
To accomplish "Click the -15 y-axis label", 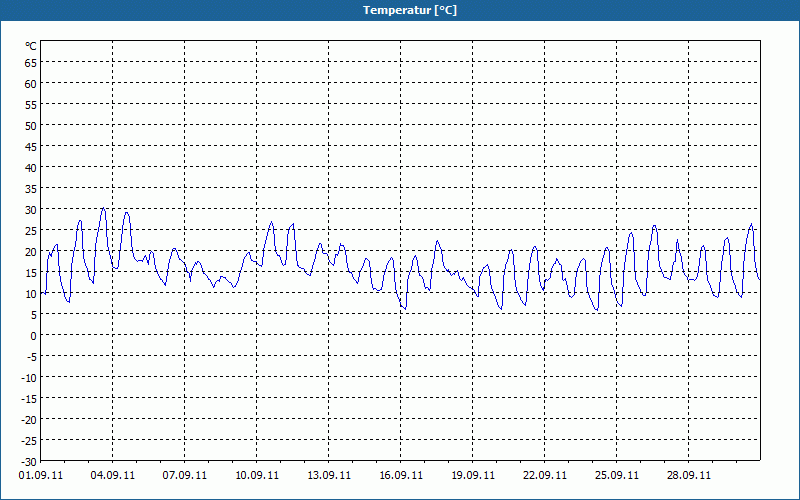I will [29, 398].
